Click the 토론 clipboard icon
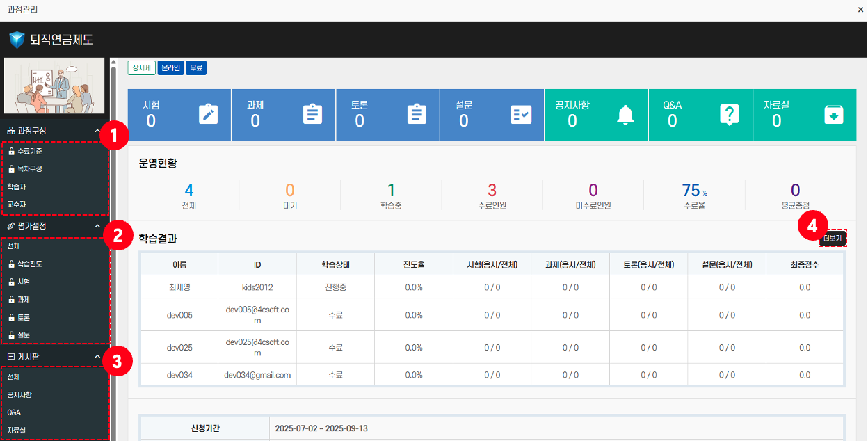The height and width of the screenshot is (441, 868). (417, 114)
